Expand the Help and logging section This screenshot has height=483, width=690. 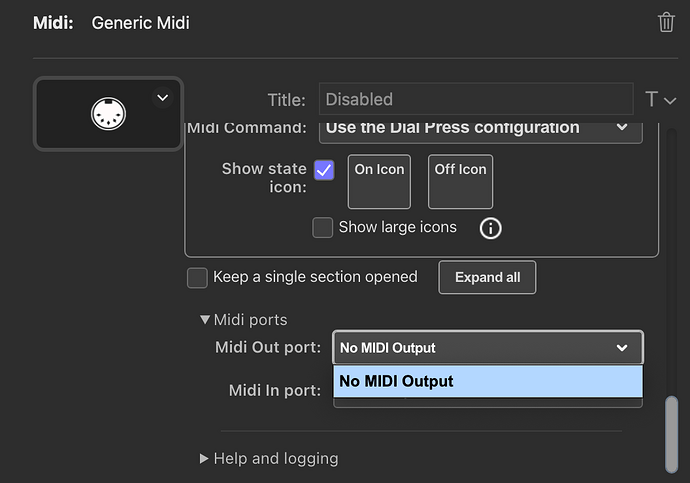[x=204, y=458]
